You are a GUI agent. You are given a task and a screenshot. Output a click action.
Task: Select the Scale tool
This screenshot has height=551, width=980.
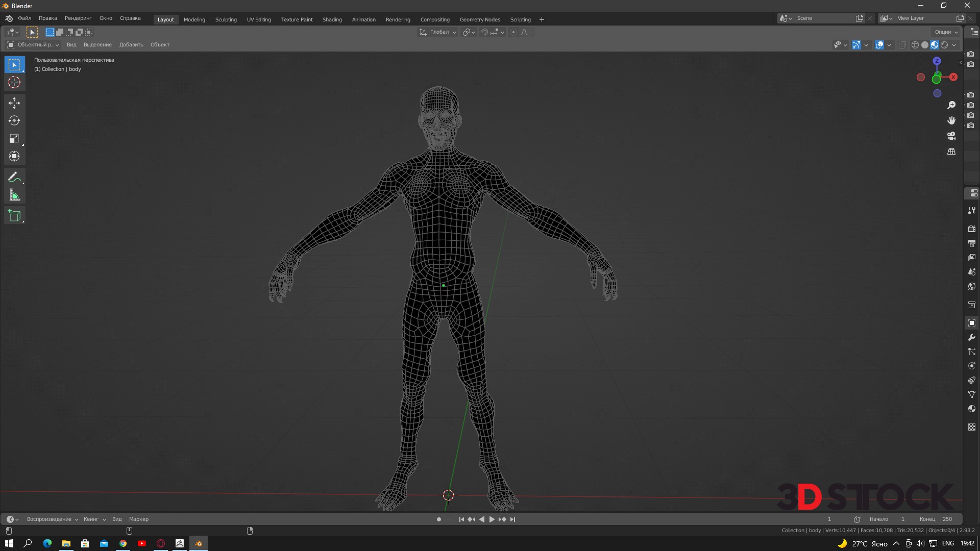[x=14, y=139]
